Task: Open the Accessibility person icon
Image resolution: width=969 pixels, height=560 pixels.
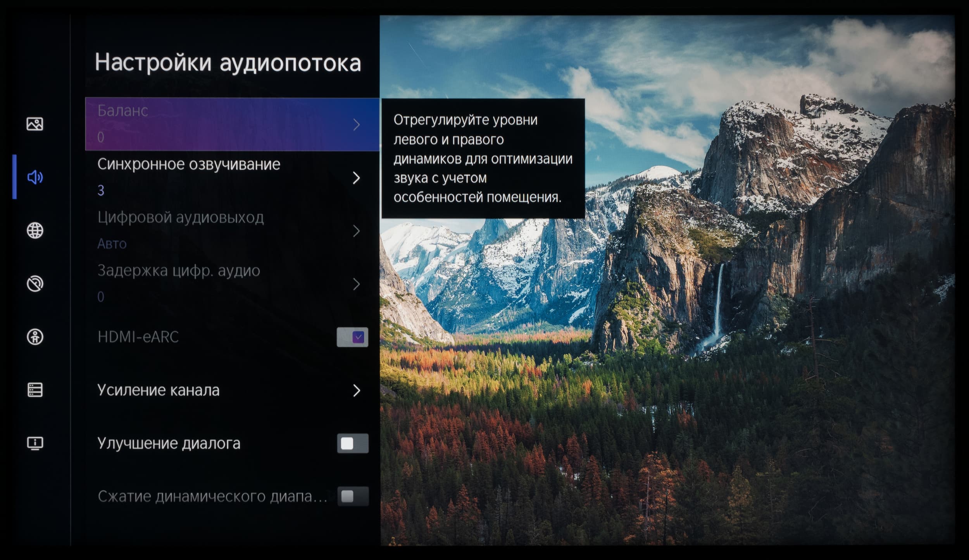Action: [35, 337]
